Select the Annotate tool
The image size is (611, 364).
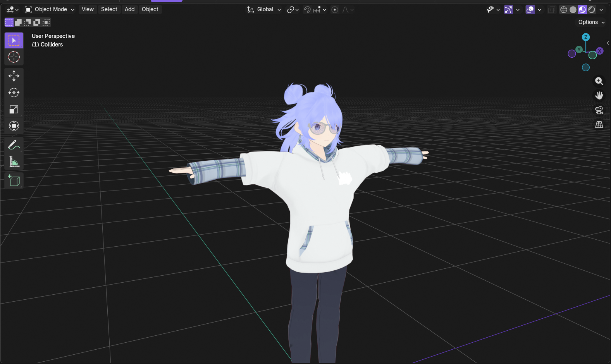point(14,145)
